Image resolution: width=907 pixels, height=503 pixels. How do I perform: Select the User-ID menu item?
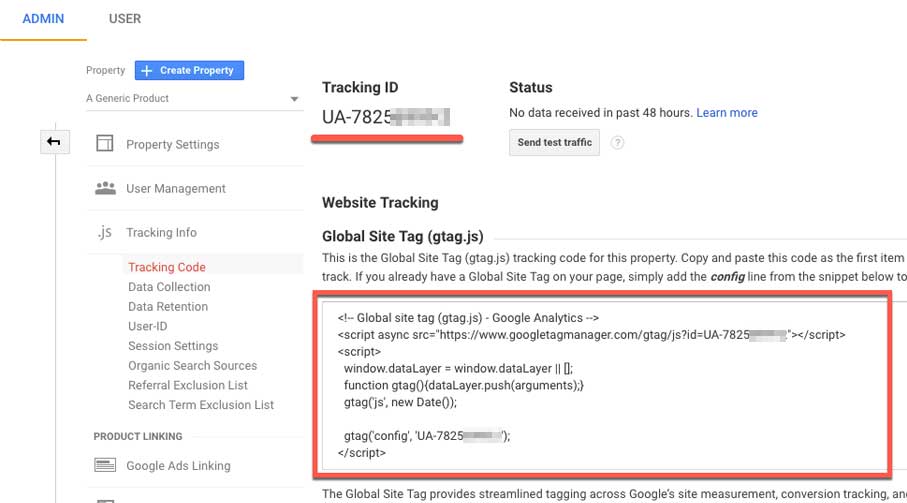click(x=148, y=326)
